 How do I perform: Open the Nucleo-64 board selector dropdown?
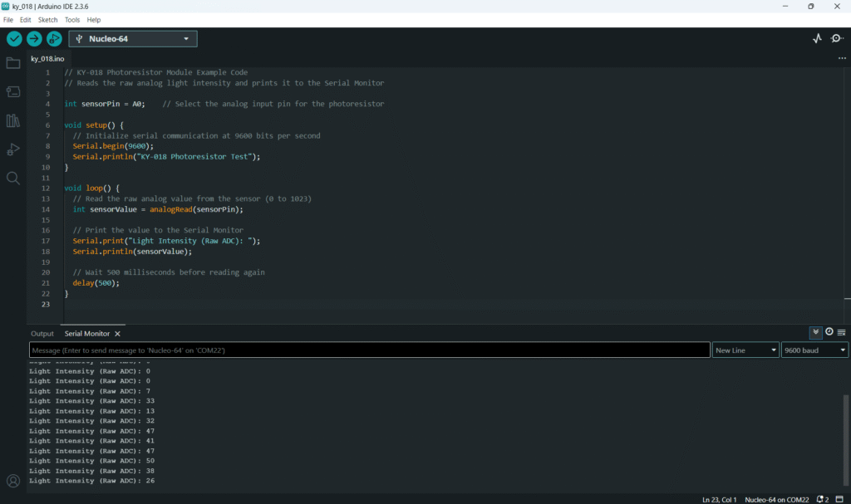(x=133, y=39)
